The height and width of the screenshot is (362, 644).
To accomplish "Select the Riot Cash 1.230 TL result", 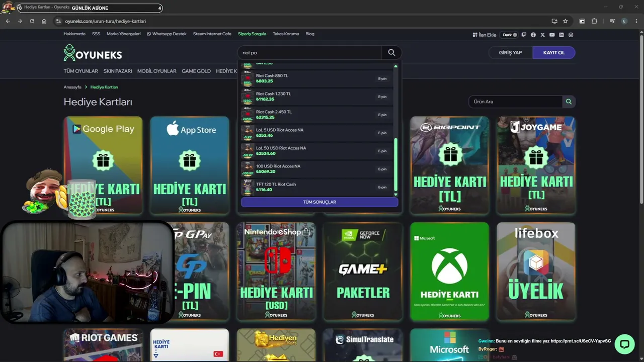I will pyautogui.click(x=317, y=97).
